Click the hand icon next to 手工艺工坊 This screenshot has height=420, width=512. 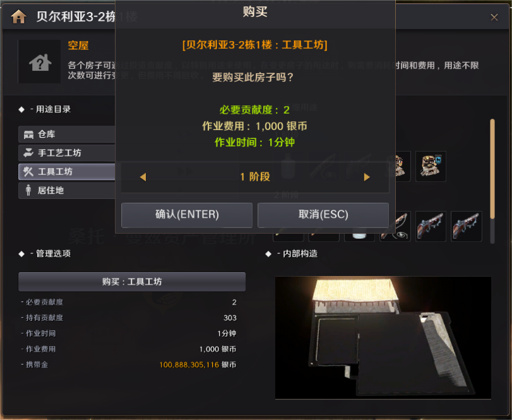(28, 153)
